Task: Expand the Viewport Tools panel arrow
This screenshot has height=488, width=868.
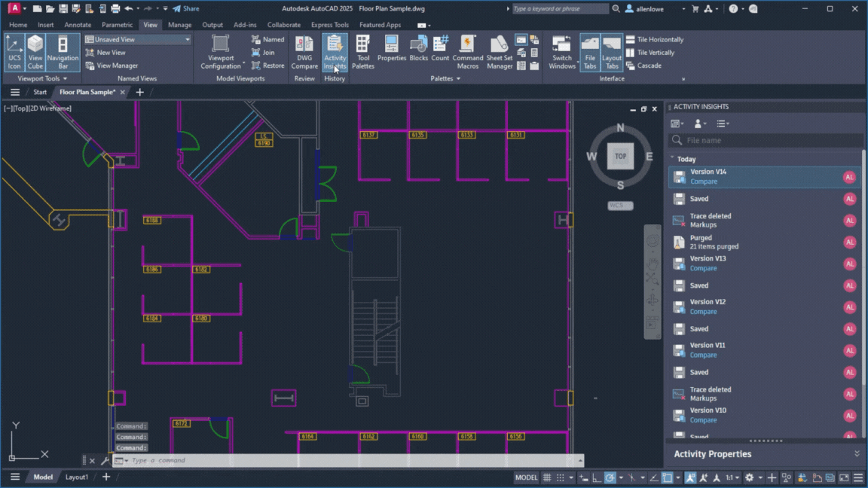Action: [65, 78]
